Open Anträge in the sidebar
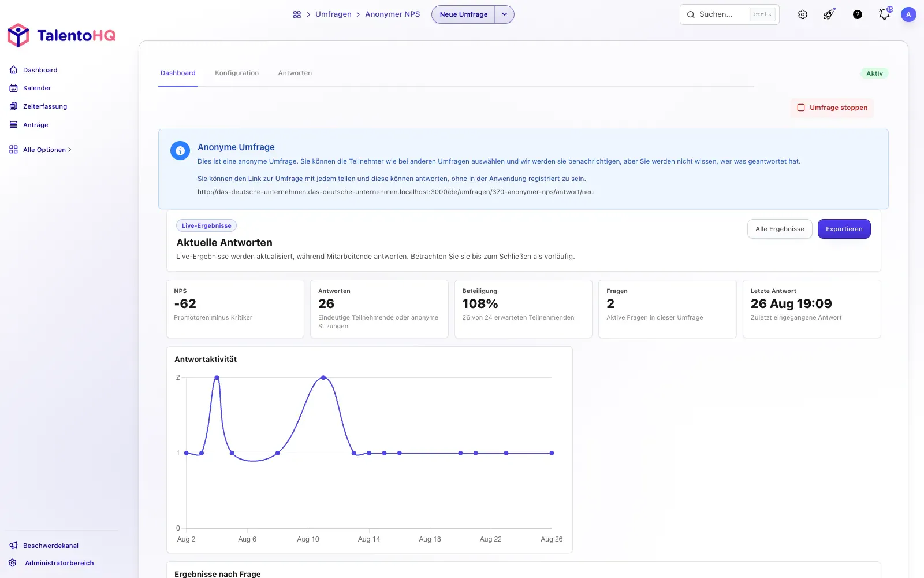 coord(36,125)
